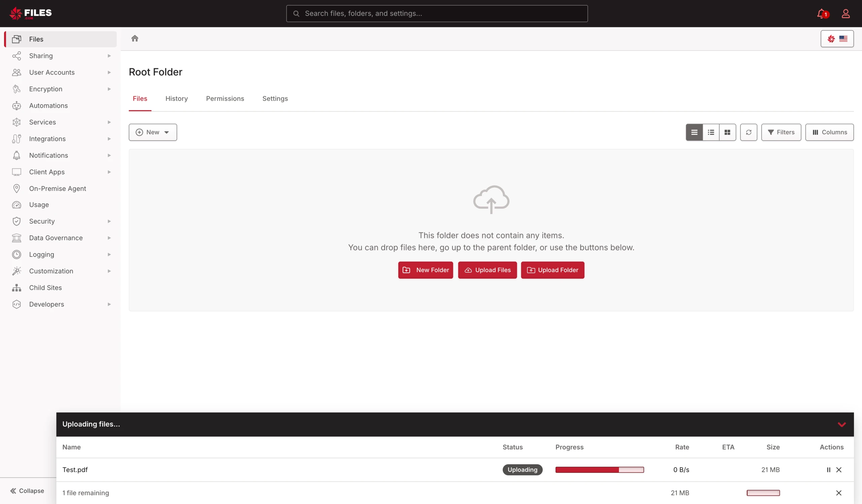Click the Data Governance building icon
The height and width of the screenshot is (504, 862).
click(16, 238)
